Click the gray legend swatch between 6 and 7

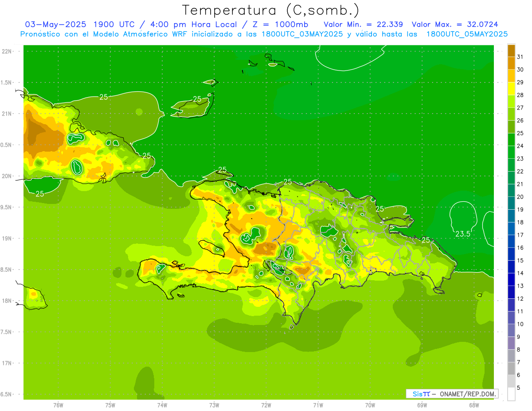[x=511, y=369]
